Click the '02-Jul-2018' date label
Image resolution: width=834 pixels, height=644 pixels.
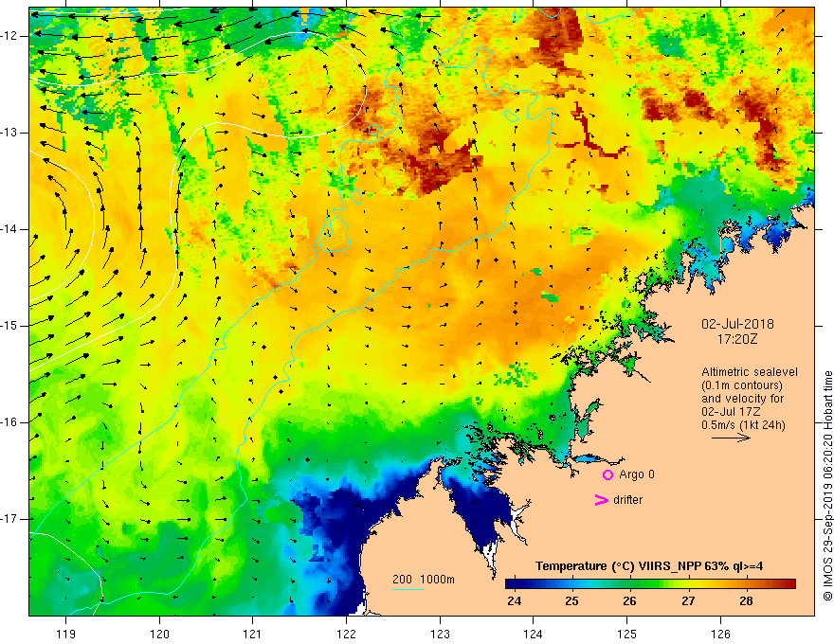click(x=737, y=324)
